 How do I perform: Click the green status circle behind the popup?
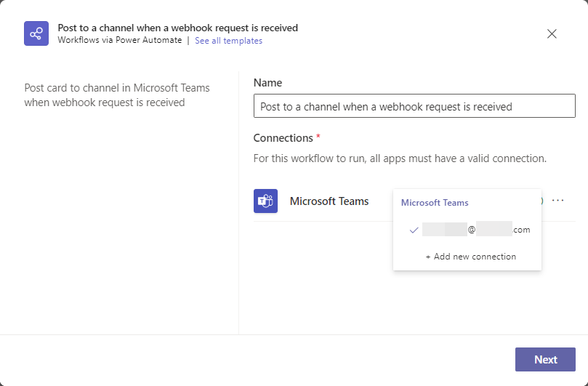pyautogui.click(x=541, y=201)
